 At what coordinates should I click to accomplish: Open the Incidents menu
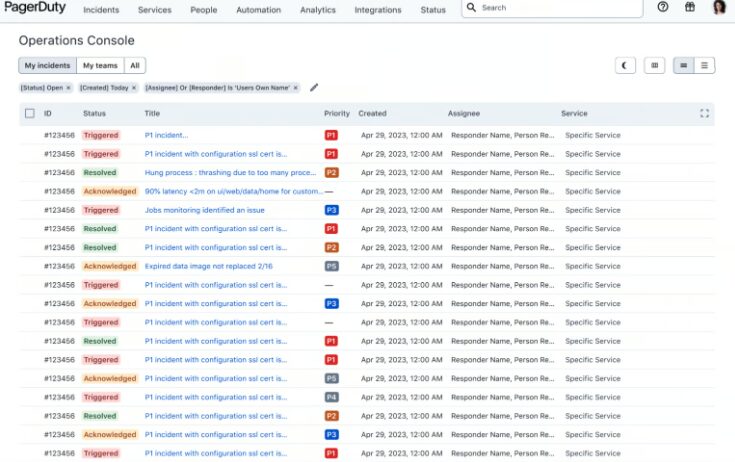click(101, 10)
